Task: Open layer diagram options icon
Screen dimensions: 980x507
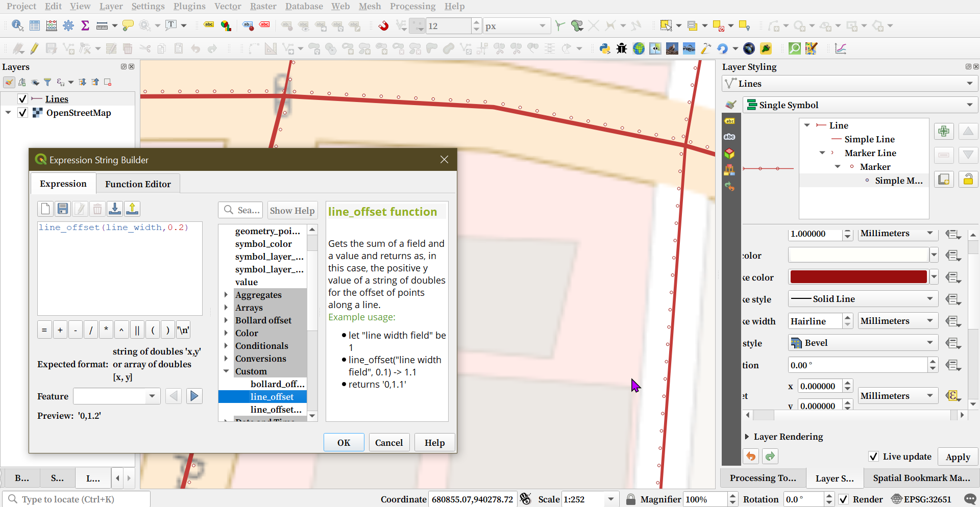Action: tap(226, 26)
